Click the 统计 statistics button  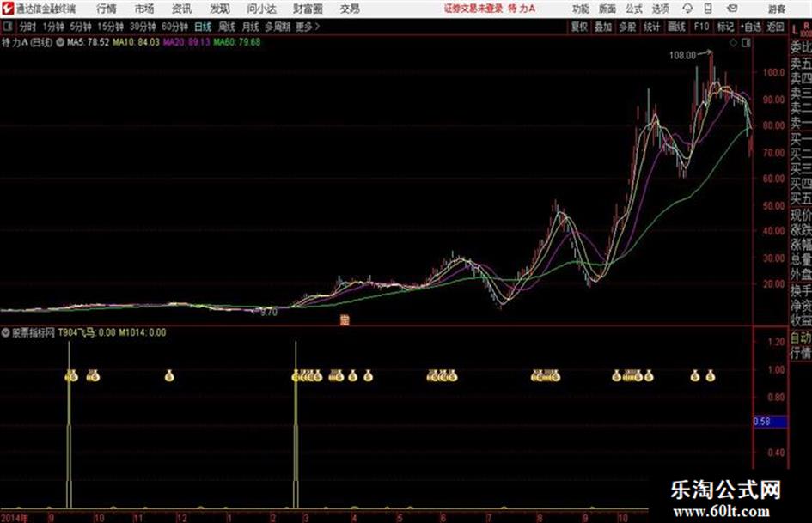(x=652, y=27)
